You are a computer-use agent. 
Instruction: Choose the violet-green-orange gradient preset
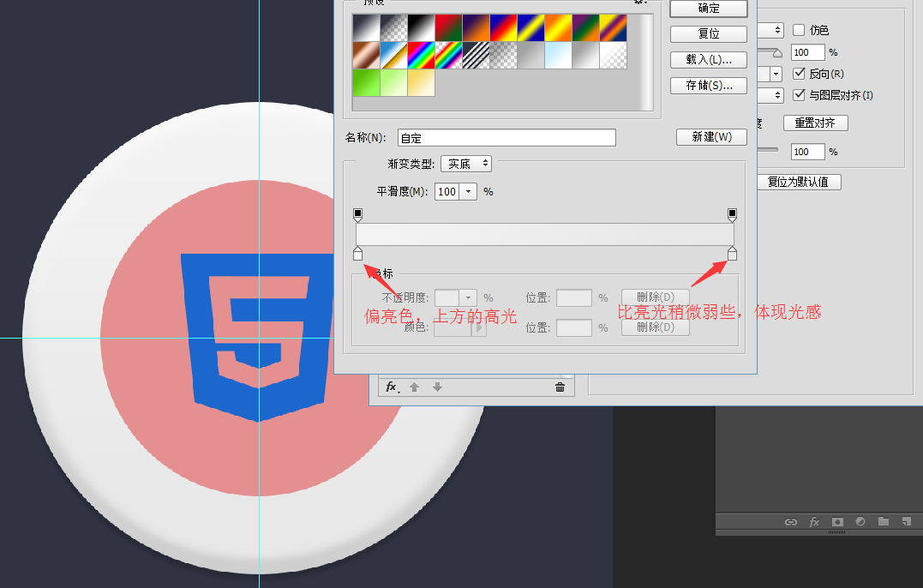585,27
